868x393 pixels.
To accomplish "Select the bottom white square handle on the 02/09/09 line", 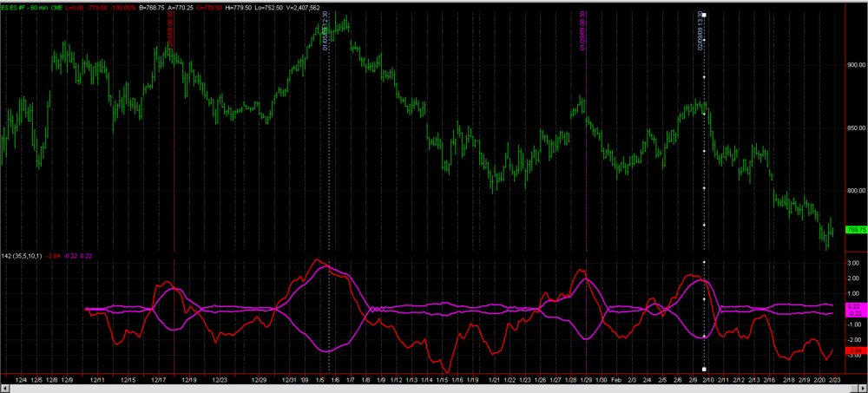I will tap(704, 369).
